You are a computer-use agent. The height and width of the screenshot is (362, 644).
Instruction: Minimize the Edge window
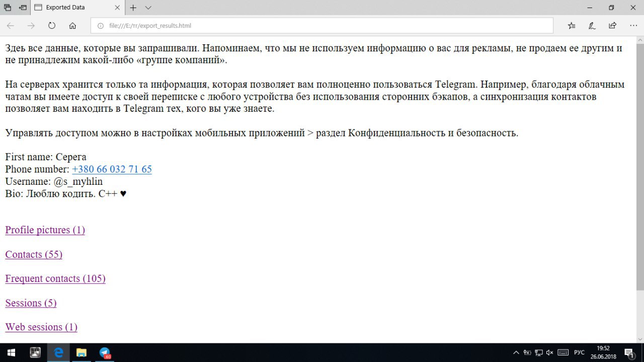click(x=590, y=8)
